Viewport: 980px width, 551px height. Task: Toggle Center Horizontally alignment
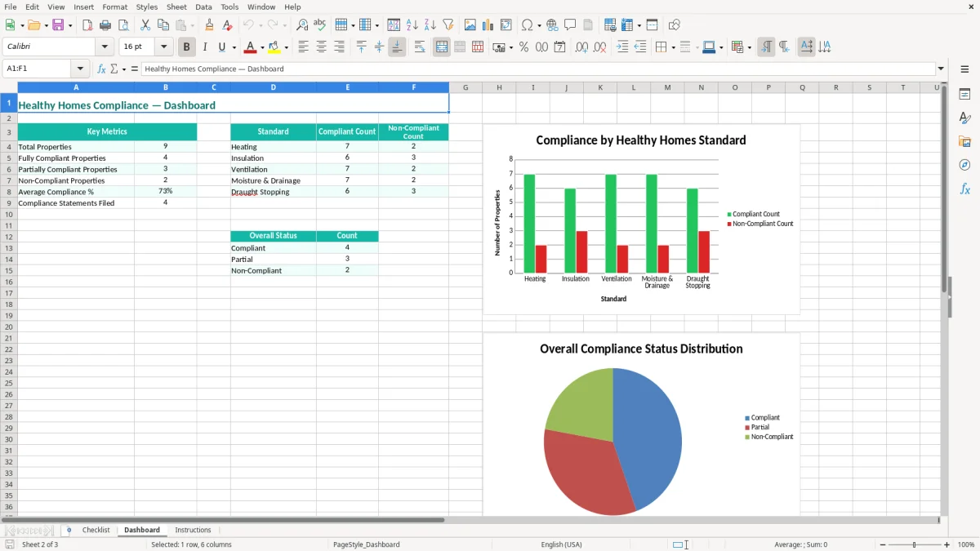coord(321,47)
